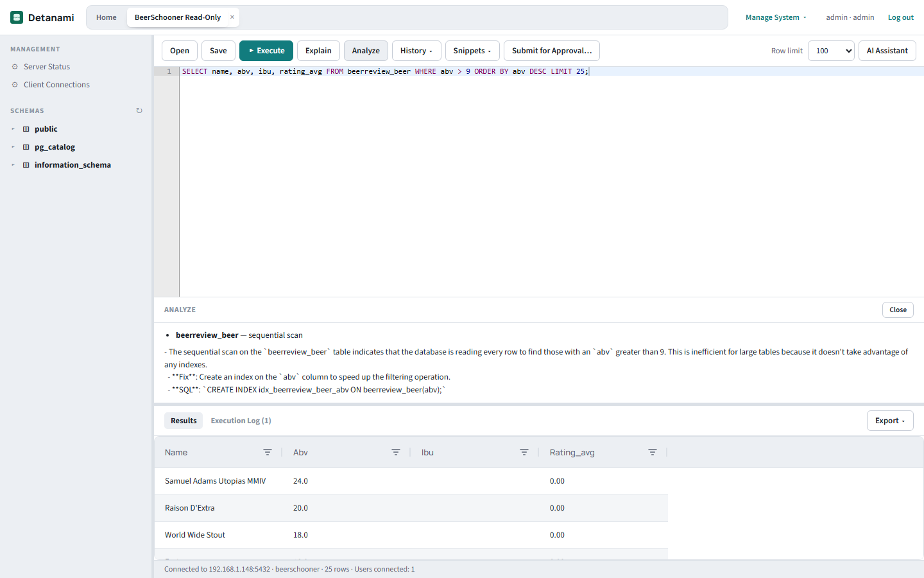Expand the public schema tree
The image size is (924, 578).
pyautogui.click(x=13, y=129)
